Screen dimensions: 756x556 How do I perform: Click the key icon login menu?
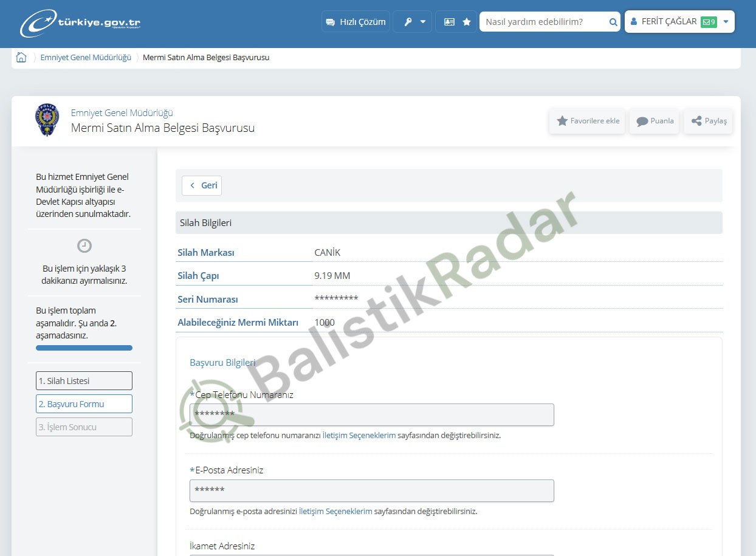(x=408, y=22)
